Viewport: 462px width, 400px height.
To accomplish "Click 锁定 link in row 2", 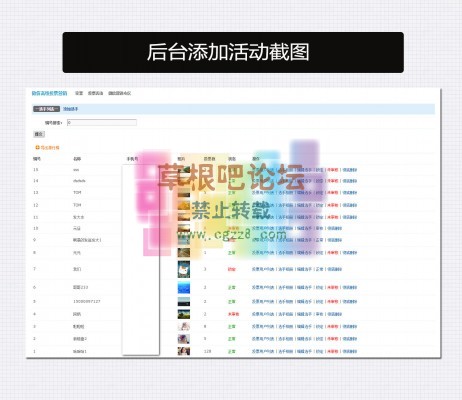I will click(x=319, y=339).
